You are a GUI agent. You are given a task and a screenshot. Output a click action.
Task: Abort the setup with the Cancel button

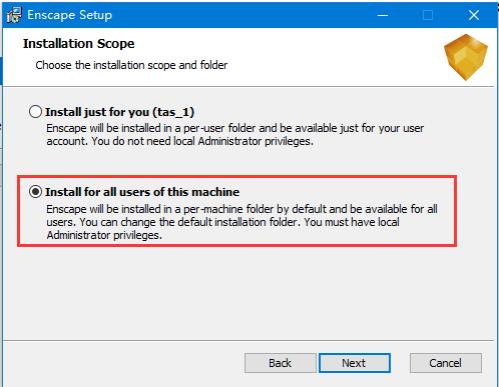446,363
